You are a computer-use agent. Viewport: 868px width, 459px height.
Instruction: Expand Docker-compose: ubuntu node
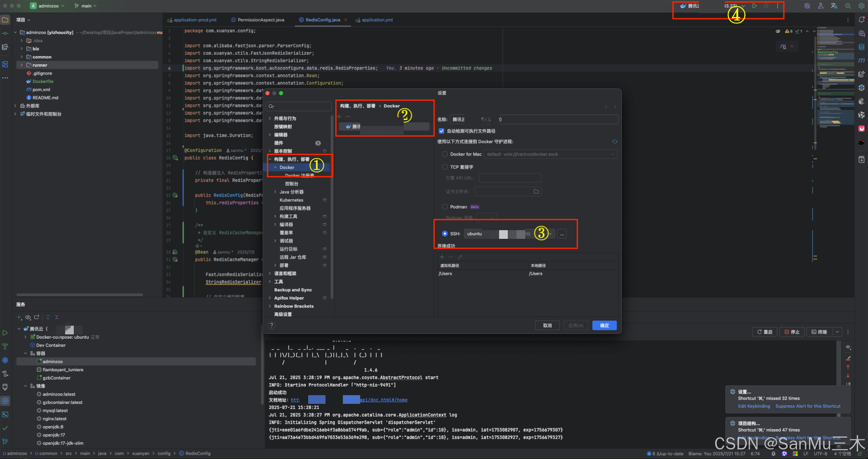pyautogui.click(x=25, y=337)
